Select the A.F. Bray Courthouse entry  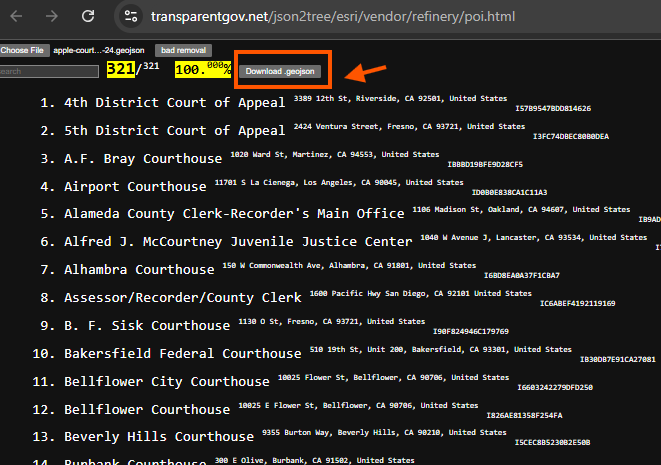tap(142, 159)
